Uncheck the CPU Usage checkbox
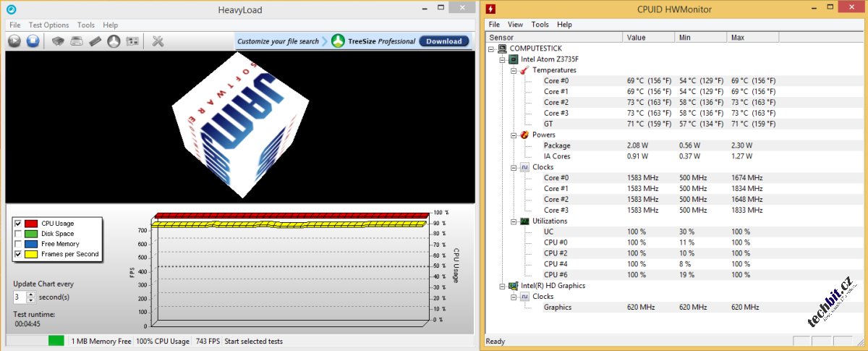 click(18, 224)
